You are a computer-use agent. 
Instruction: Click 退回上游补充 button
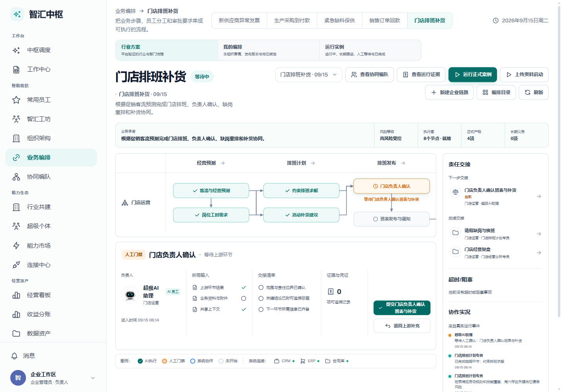tap(402, 326)
